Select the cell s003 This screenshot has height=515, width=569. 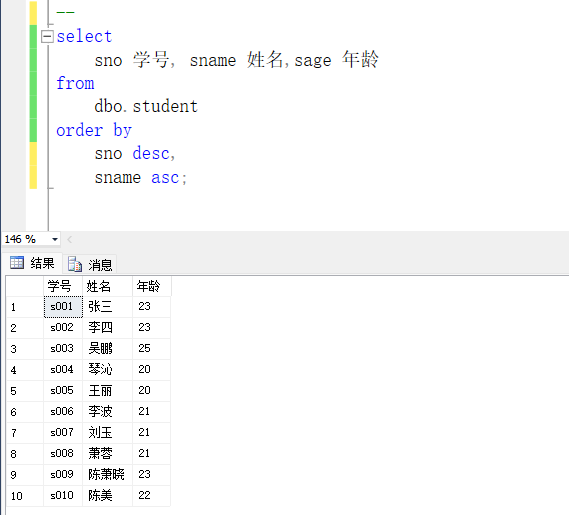coord(63,349)
